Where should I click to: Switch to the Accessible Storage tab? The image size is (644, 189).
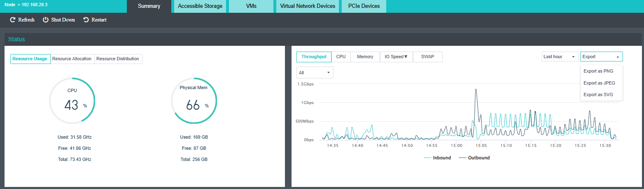pyautogui.click(x=200, y=6)
